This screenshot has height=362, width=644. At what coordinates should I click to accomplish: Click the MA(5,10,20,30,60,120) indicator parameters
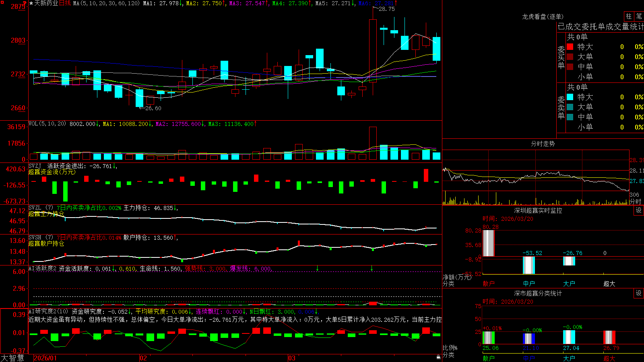106,3
